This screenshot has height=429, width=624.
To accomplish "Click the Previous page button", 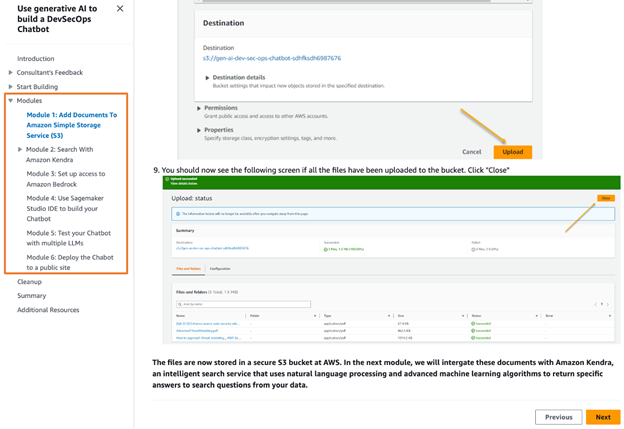I will click(x=558, y=417).
